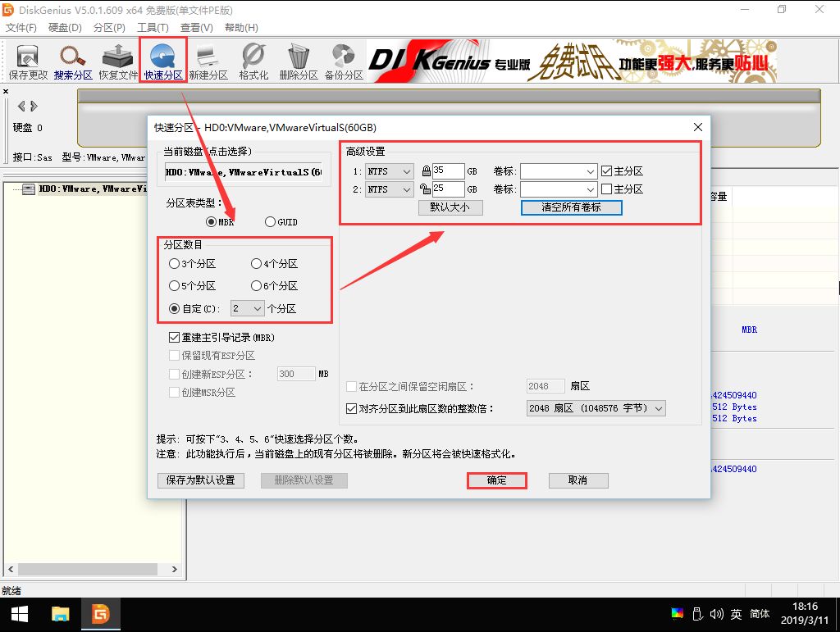Open File Explorer from taskbar
The image size is (840, 632).
point(60,614)
